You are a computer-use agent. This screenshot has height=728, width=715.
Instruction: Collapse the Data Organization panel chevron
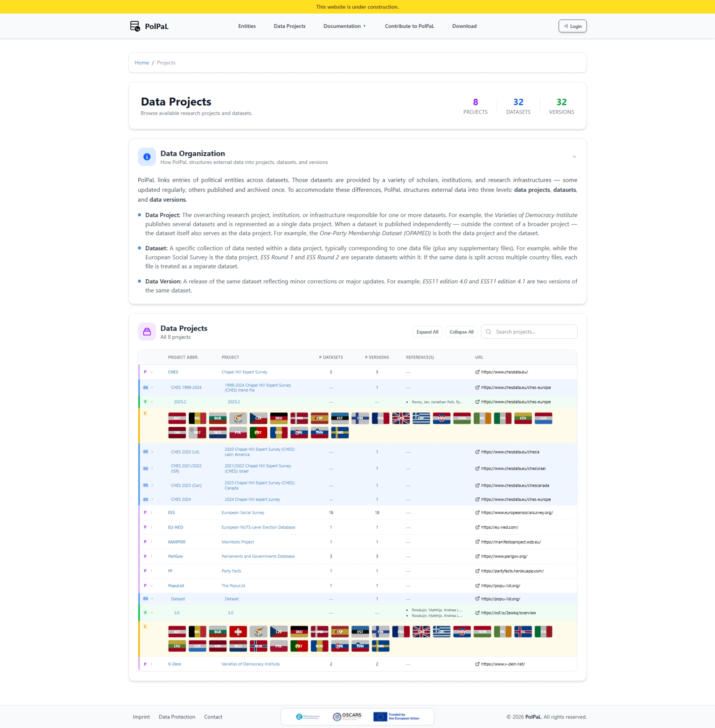[574, 157]
